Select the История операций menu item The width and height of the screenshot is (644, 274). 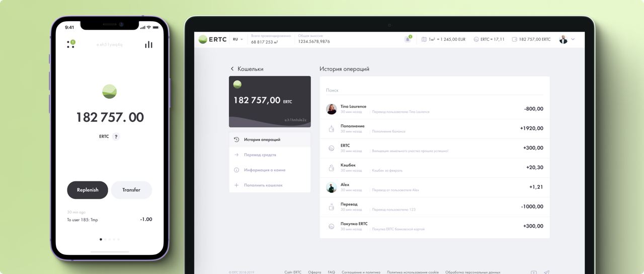(270, 140)
